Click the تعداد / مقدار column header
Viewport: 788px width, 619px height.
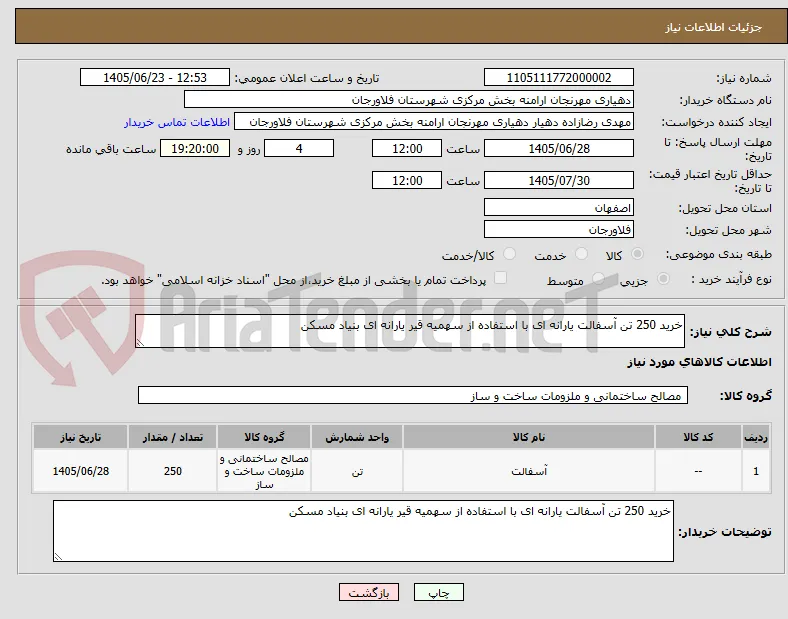click(x=172, y=437)
